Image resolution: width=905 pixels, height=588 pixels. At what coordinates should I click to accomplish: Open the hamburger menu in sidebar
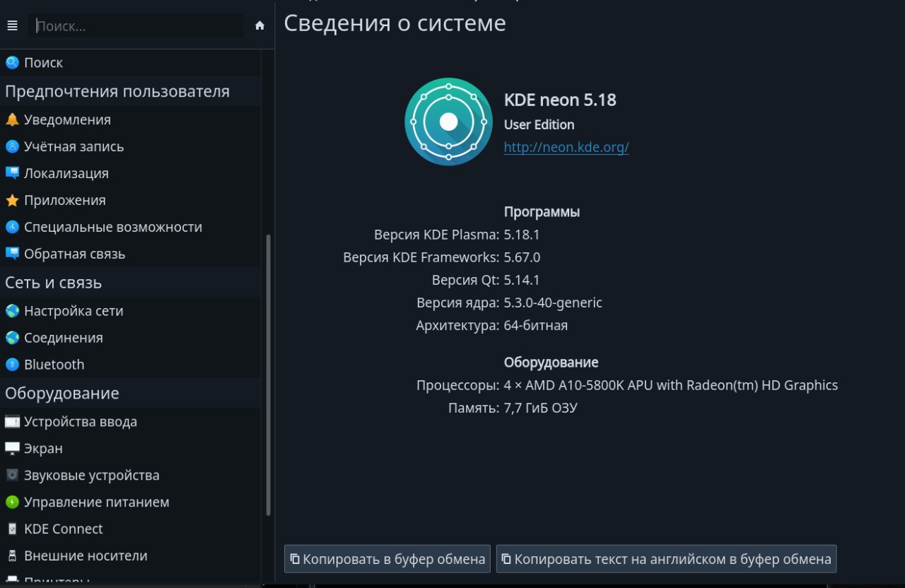12,26
